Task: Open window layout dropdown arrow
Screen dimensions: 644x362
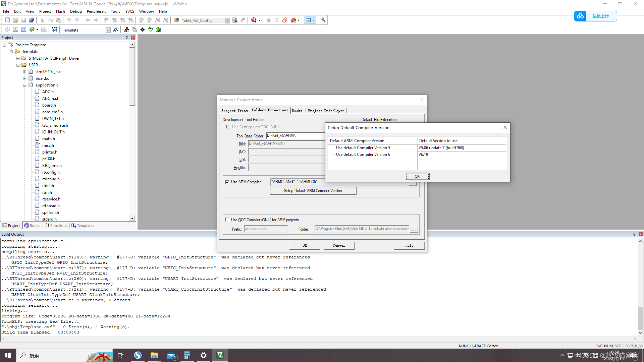Action: pyautogui.click(x=314, y=20)
